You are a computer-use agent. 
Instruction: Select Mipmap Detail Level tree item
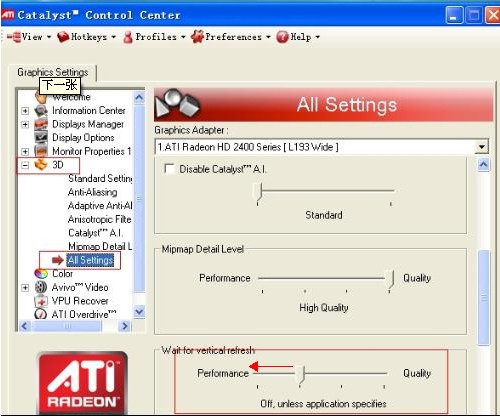click(x=100, y=246)
